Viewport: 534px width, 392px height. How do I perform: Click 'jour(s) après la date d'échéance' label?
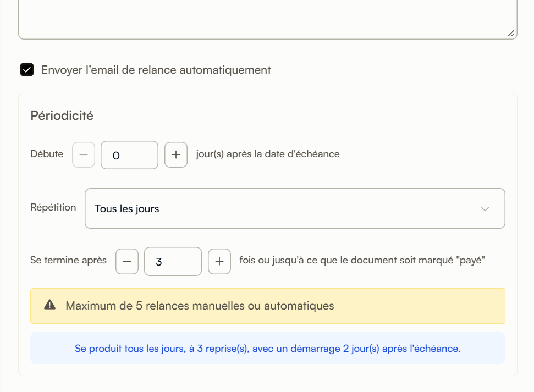point(268,154)
